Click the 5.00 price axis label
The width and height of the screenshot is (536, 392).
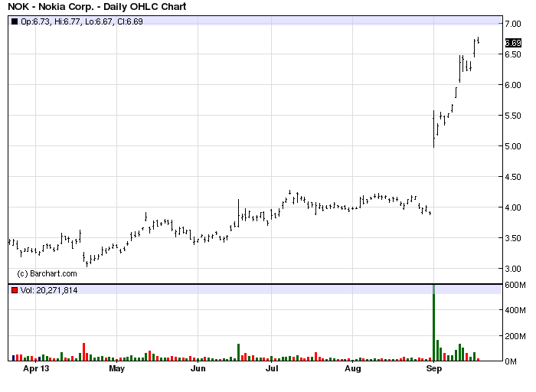(513, 146)
